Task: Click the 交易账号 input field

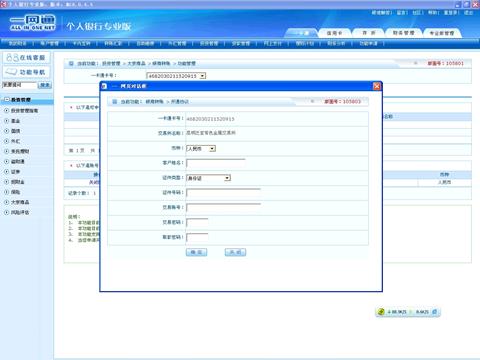Action: tap(223, 208)
